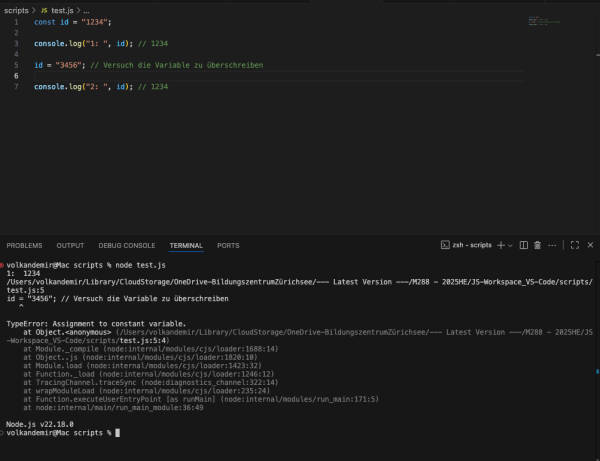
Task: Click 'at Object..js' stack trace line
Action: 140,357
